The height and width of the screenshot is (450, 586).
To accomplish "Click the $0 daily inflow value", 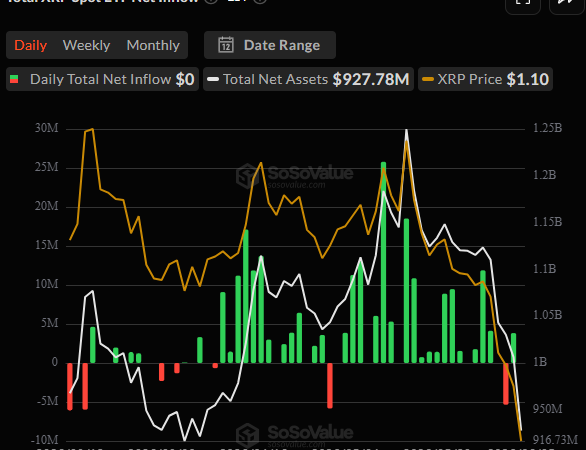I will click(x=185, y=79).
